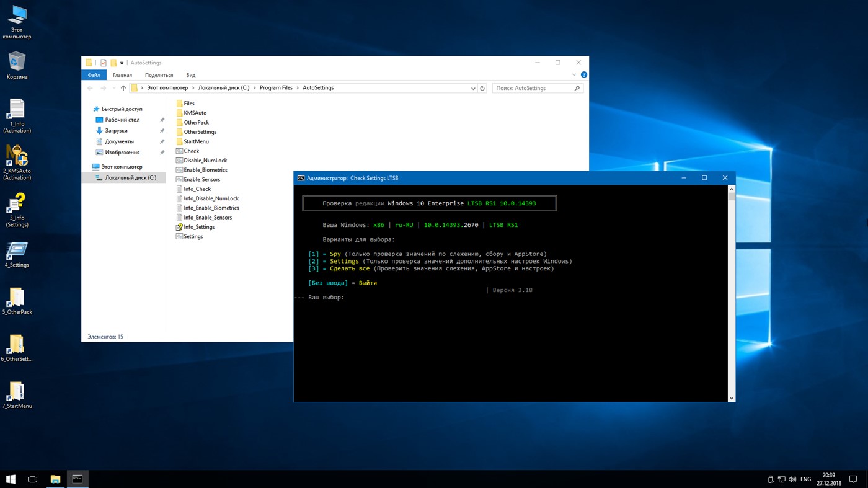
Task: Click new folder icon in Explorer title bar
Action: [113, 63]
